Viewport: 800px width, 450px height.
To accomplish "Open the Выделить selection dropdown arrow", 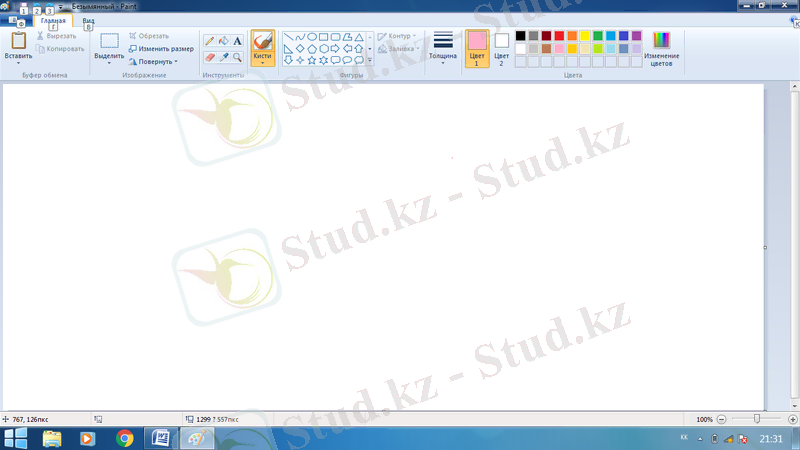I will coord(109,63).
